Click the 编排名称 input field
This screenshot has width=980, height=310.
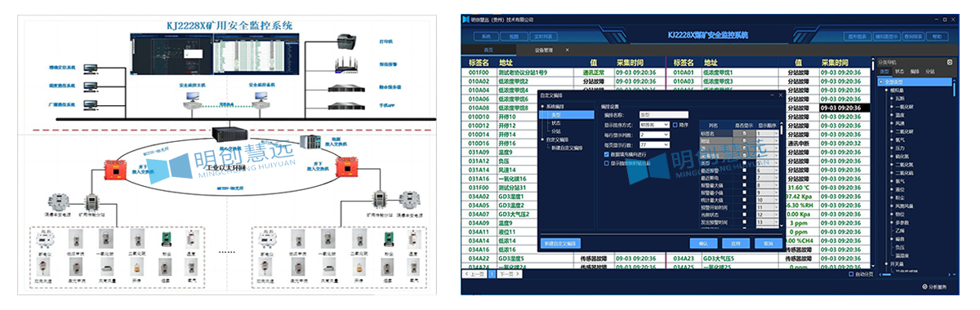(x=664, y=115)
